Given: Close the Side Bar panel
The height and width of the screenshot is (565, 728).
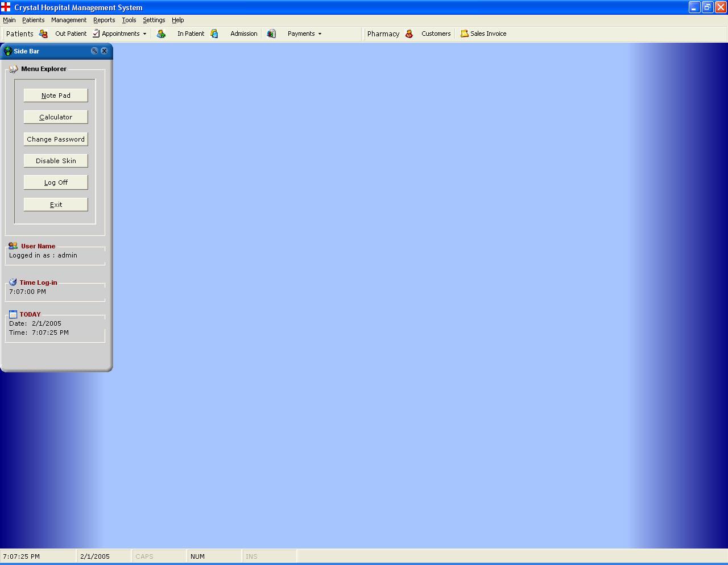Looking at the screenshot, I should (104, 51).
